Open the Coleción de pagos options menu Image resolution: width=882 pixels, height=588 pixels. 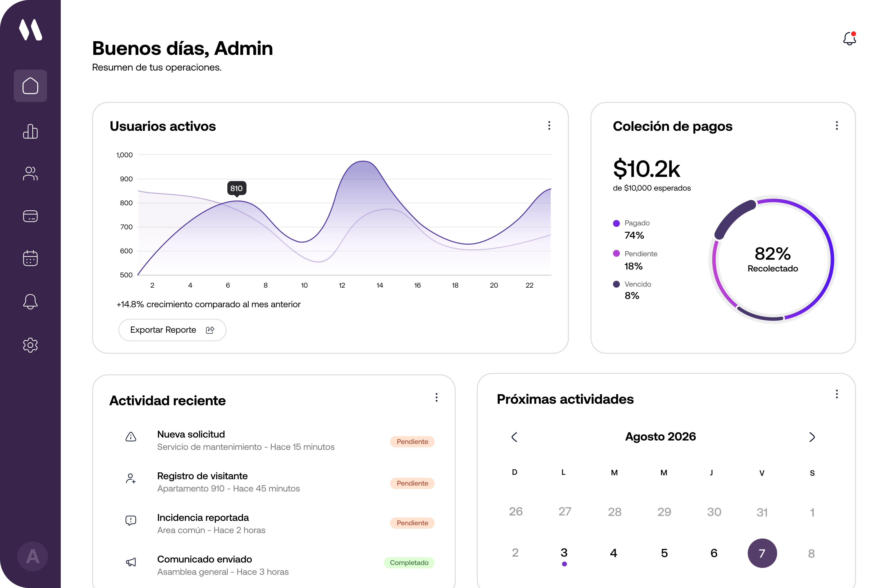click(x=837, y=126)
